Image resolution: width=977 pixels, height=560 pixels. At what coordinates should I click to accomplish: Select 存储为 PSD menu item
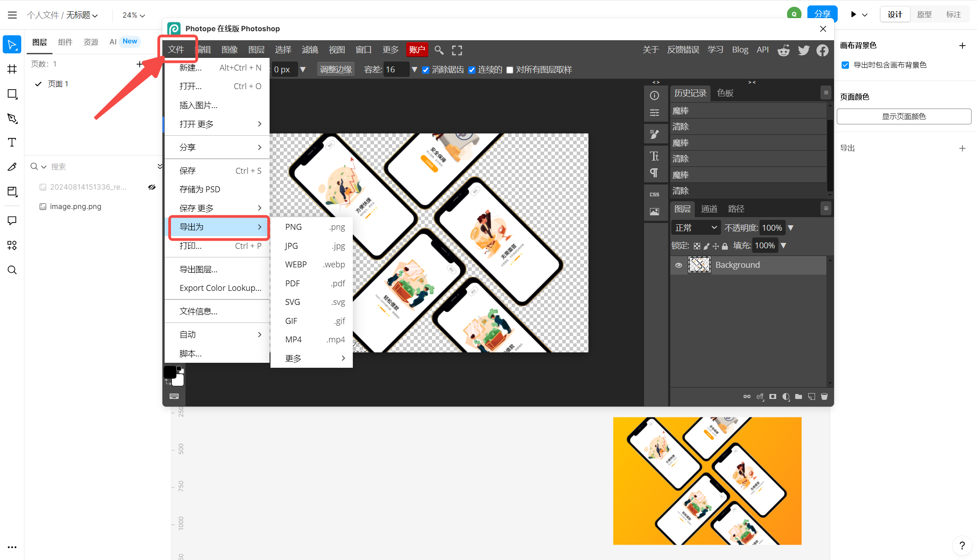coord(217,190)
